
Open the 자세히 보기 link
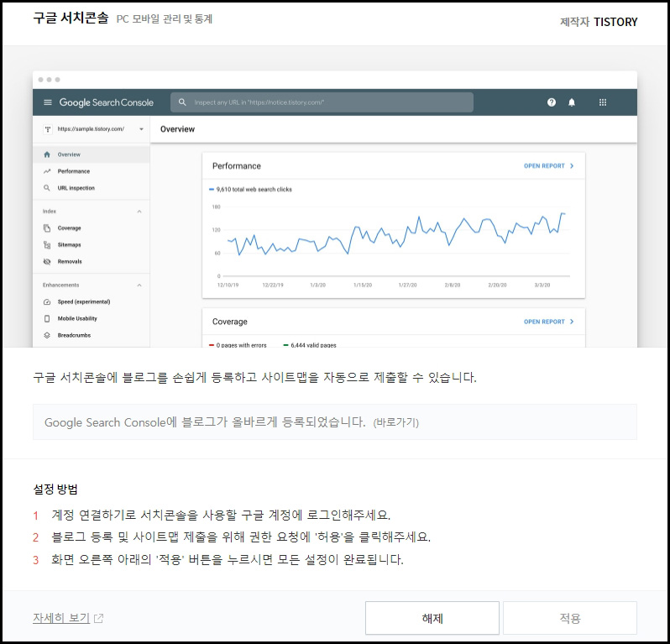61,618
